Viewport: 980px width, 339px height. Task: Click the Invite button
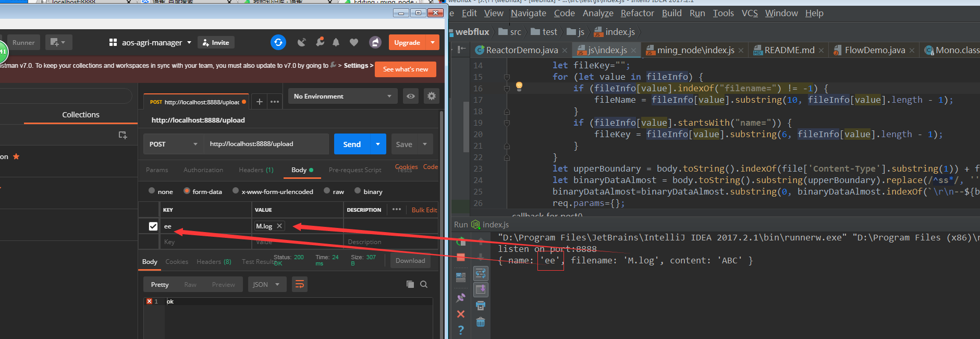(x=216, y=42)
